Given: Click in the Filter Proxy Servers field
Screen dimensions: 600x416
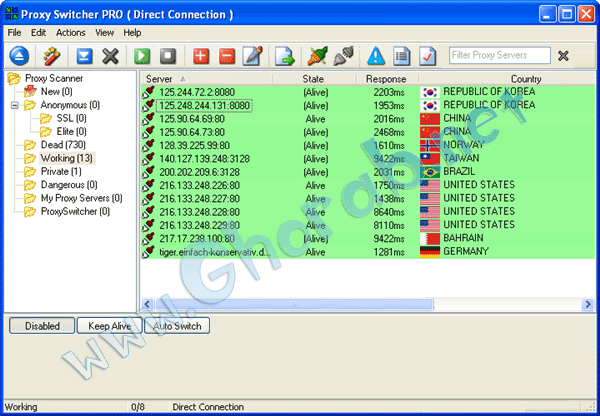Looking at the screenshot, I should point(500,55).
